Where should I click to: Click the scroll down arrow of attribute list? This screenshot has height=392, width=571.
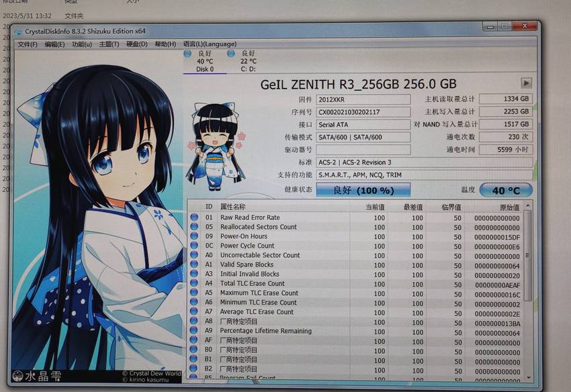(529, 377)
